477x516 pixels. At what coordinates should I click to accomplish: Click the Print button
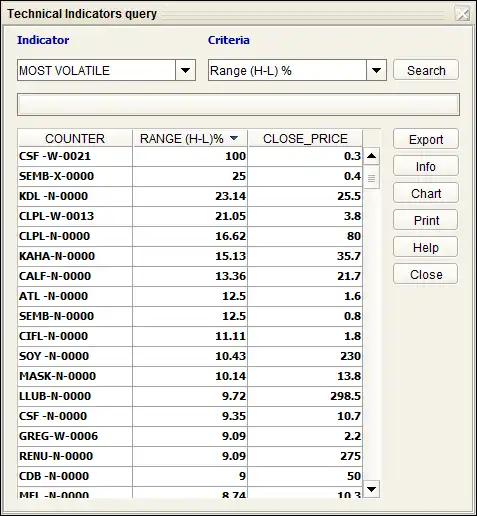[x=426, y=220]
